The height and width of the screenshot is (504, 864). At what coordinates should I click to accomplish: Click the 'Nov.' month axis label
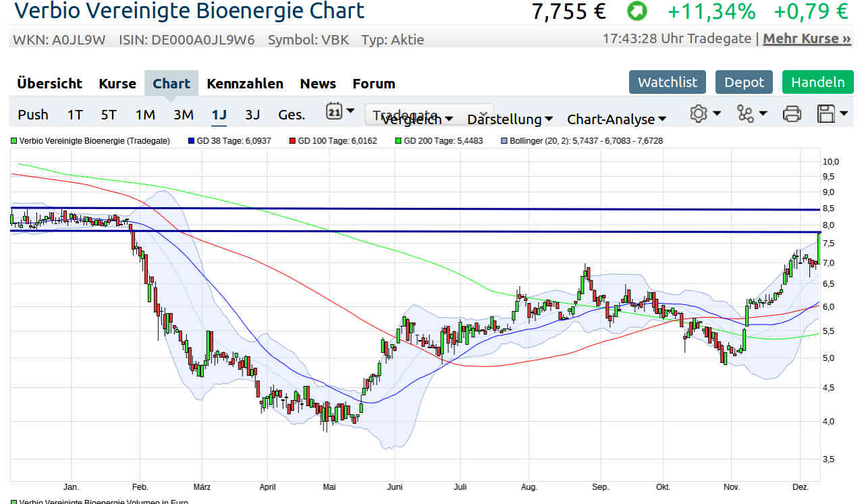(732, 486)
